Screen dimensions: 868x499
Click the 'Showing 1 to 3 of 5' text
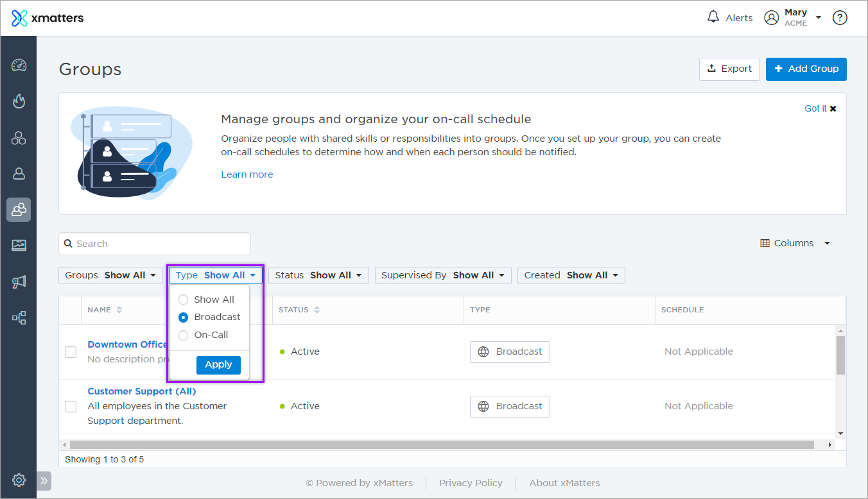pos(105,459)
